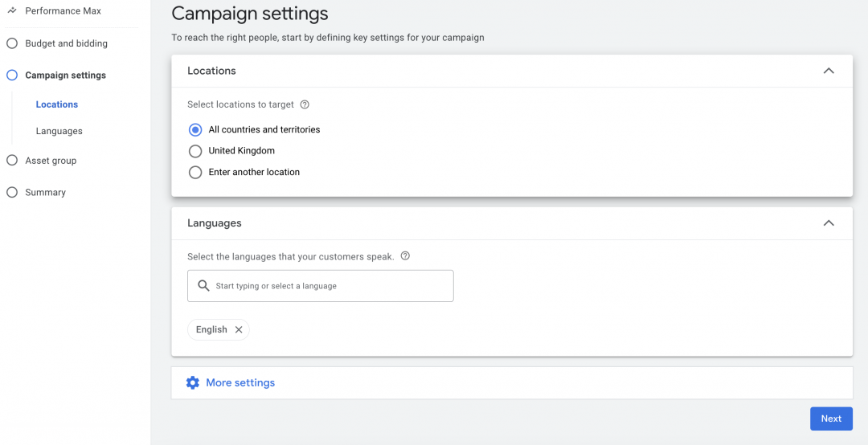Image resolution: width=868 pixels, height=445 pixels.
Task: Collapse the Locations section chevron
Action: [829, 71]
